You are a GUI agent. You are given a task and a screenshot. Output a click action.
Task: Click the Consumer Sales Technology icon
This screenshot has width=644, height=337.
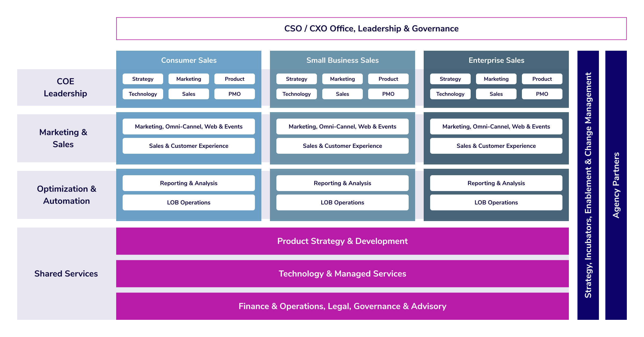coord(144,95)
